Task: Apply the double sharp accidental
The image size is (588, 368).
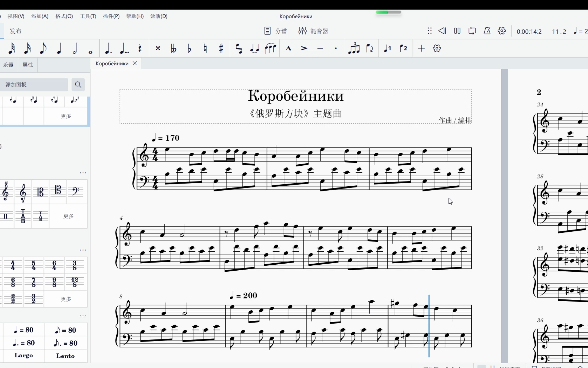Action: click(x=158, y=48)
